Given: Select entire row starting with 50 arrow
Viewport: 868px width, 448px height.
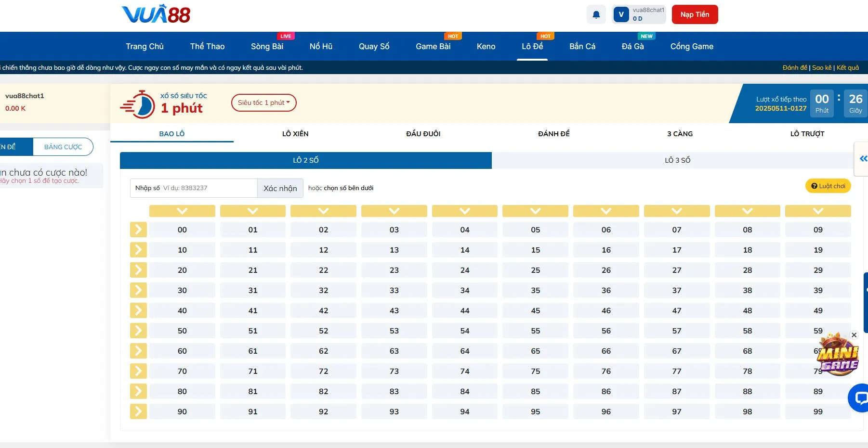Looking at the screenshot, I should pos(138,331).
